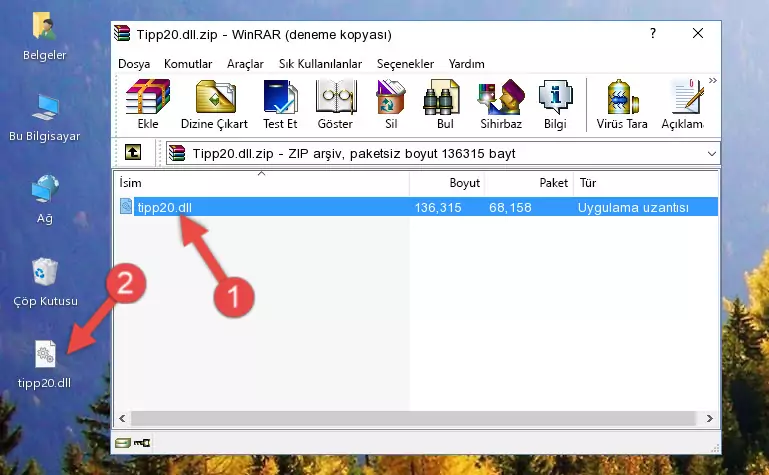
Task: Click the horizontal scrollbar left arrow
Action: [x=122, y=419]
